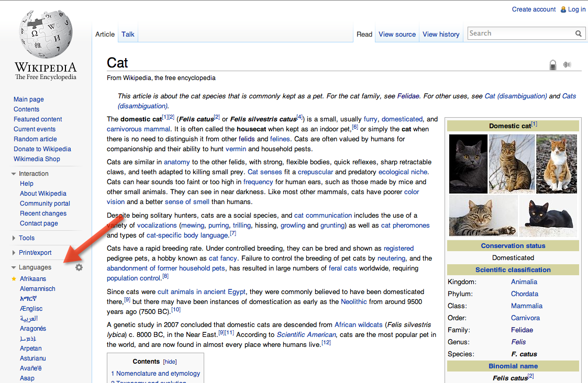
Task: Load a Random article
Action: [x=35, y=139]
